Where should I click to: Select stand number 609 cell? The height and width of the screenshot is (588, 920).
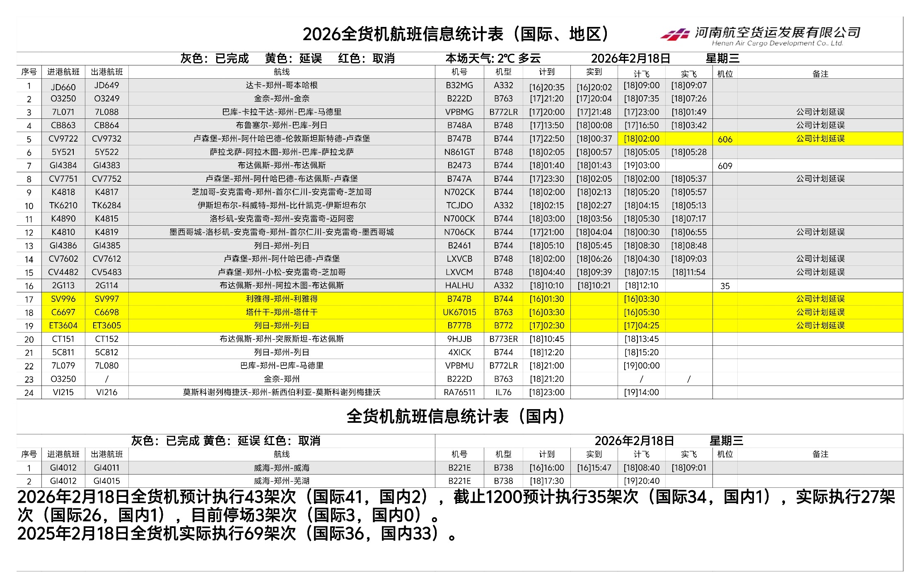(724, 166)
